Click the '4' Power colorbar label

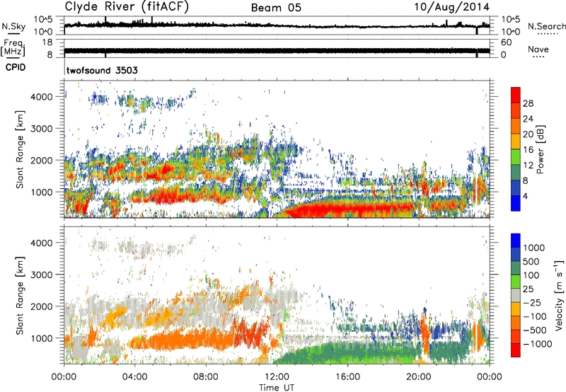[525, 196]
